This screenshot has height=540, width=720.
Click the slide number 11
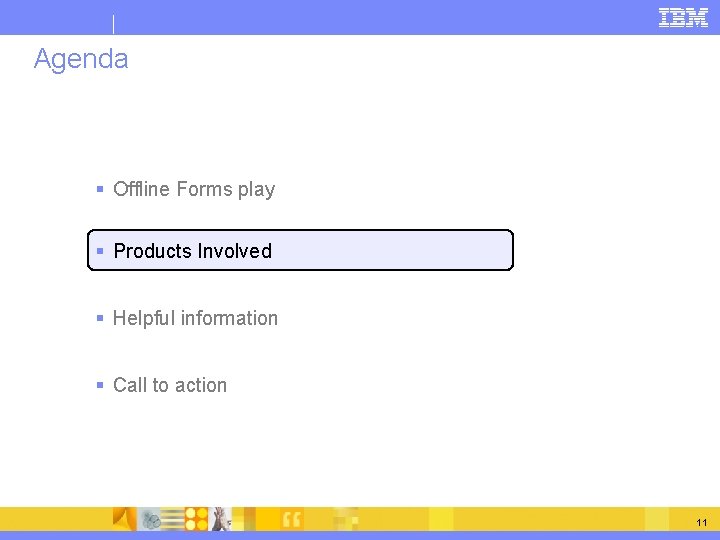click(x=701, y=523)
